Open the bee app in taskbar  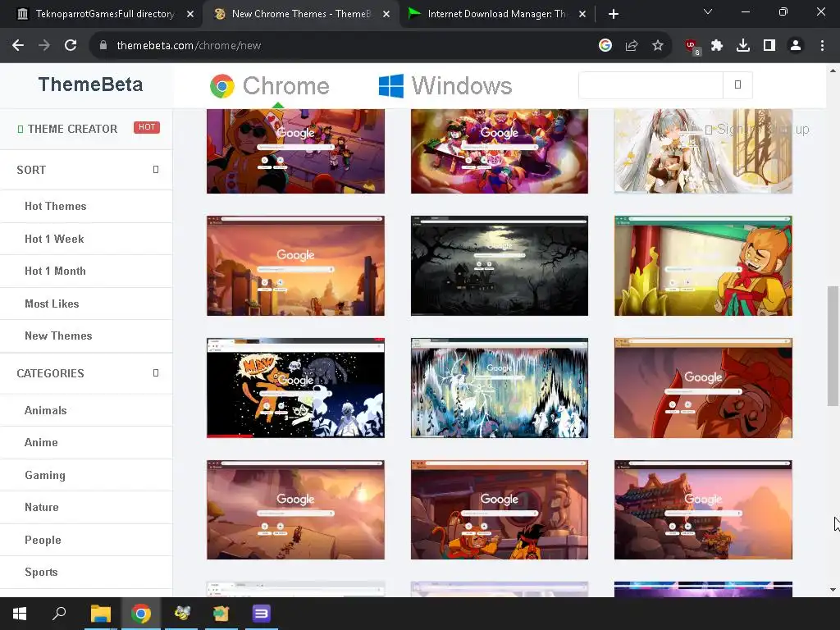point(181,614)
